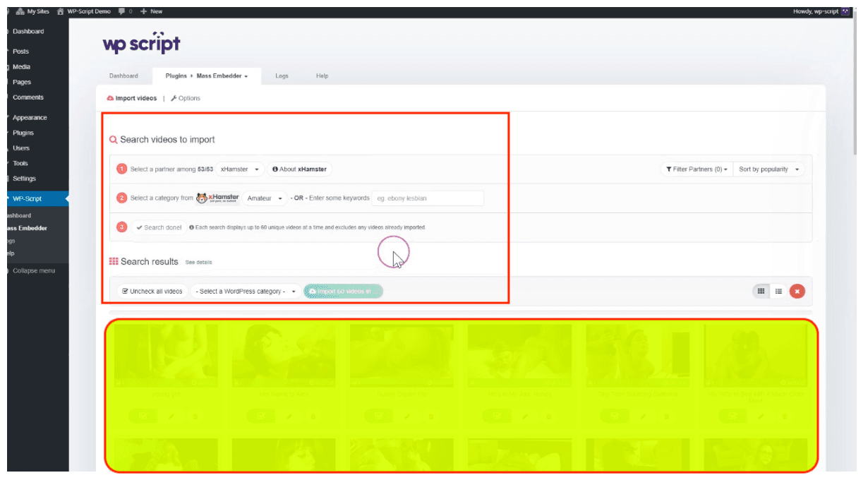The height and width of the screenshot is (504, 868).
Task: Open Howdy, wp-script account menu
Action: (x=821, y=11)
